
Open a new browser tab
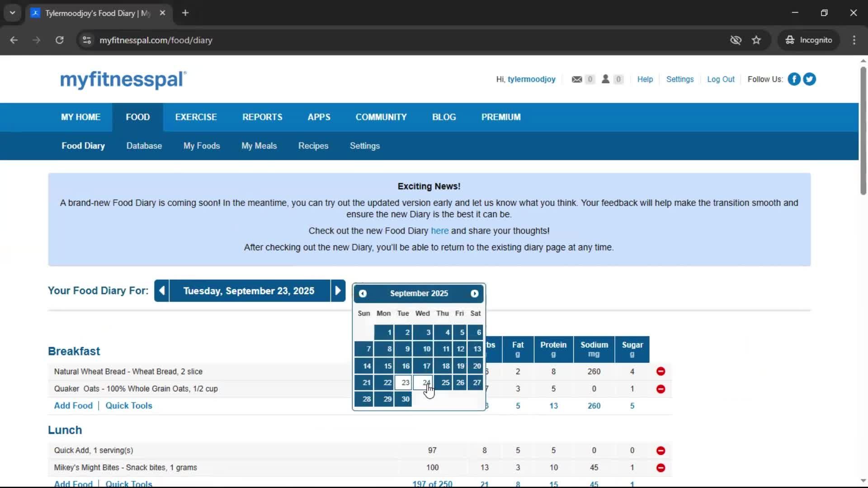[x=185, y=13]
